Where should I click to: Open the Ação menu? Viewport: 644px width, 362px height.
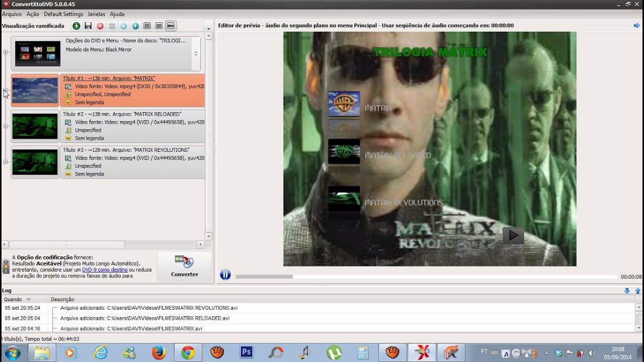(33, 14)
